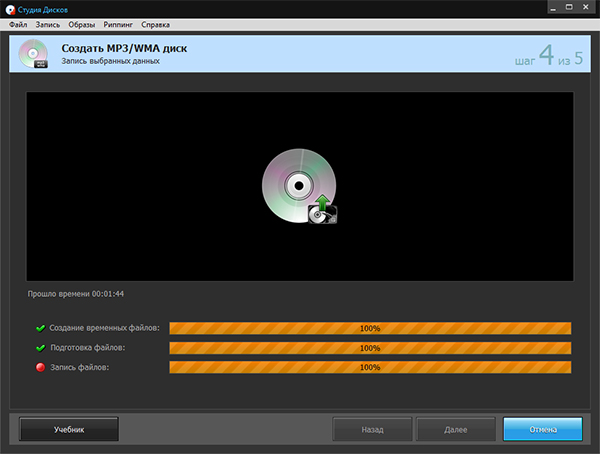Open the Справка menu
The image size is (600, 454).
155,23
